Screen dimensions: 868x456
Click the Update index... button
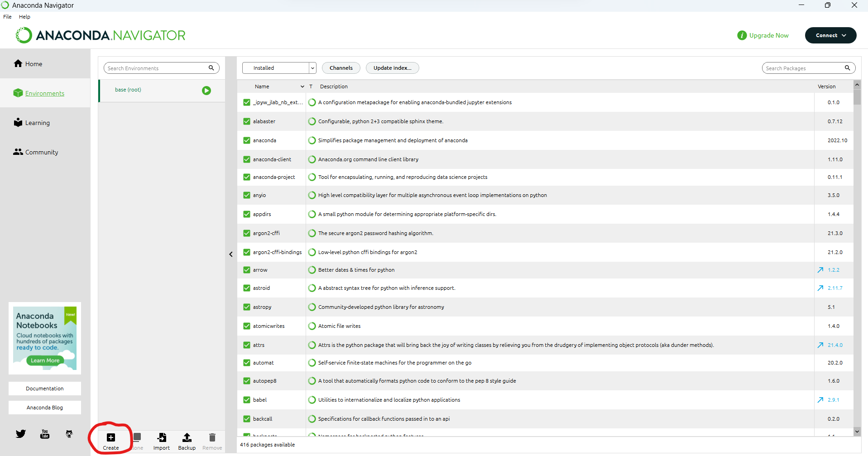392,68
